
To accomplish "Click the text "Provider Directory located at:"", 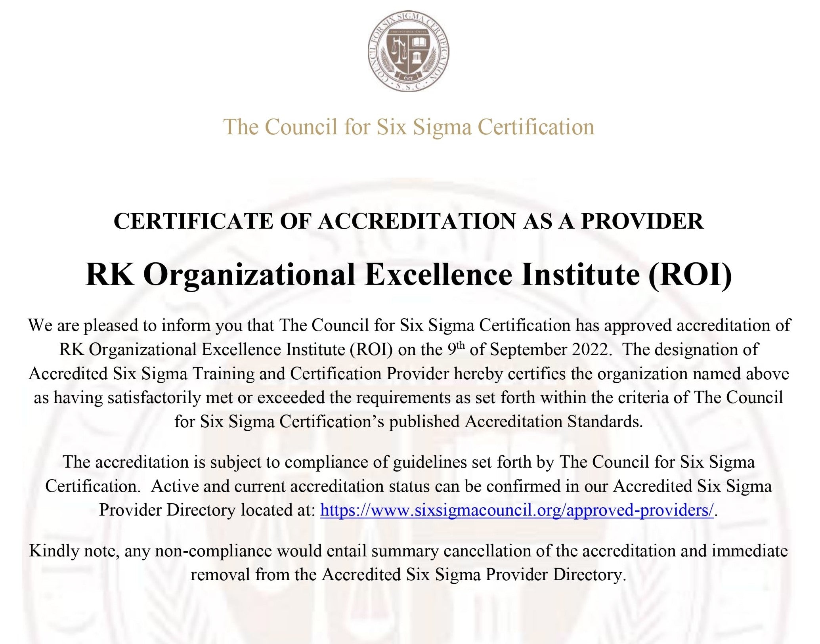I will point(207,510).
